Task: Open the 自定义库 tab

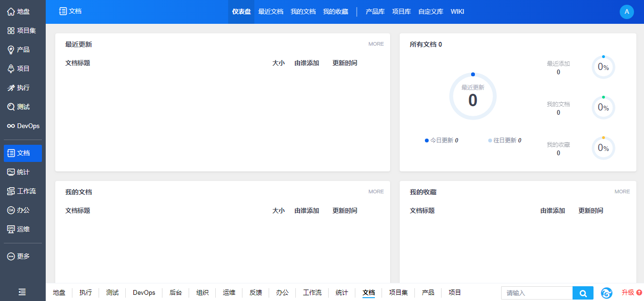Action: pyautogui.click(x=431, y=12)
